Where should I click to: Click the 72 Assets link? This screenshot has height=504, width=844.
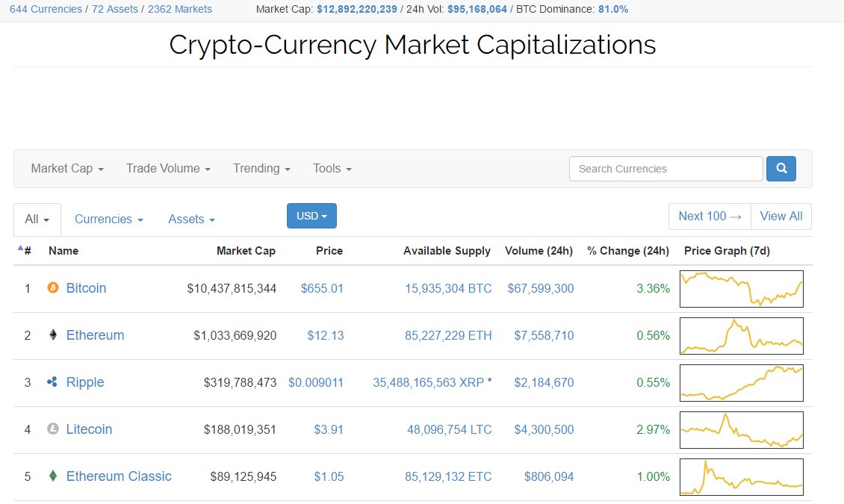coord(115,9)
